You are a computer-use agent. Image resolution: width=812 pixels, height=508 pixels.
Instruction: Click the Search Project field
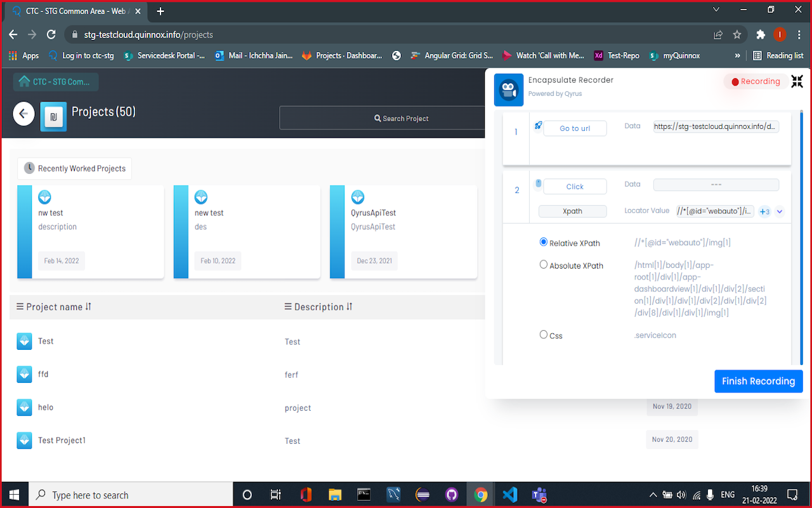click(402, 118)
